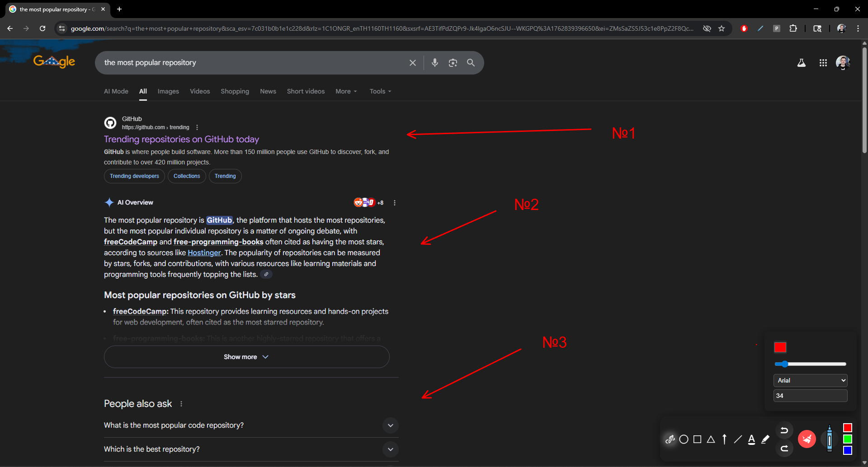
Task: Start voice search with microphone
Action: pos(435,63)
